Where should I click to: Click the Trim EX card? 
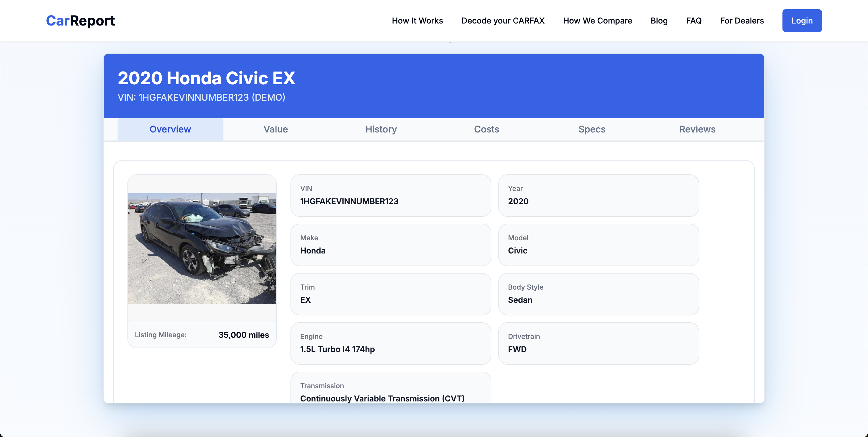coord(391,294)
